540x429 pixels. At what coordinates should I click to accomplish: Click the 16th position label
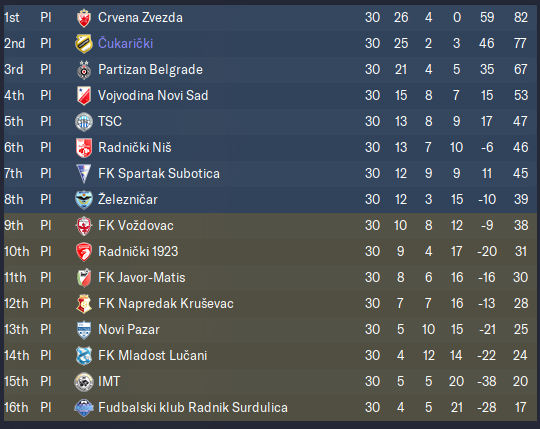click(x=16, y=408)
